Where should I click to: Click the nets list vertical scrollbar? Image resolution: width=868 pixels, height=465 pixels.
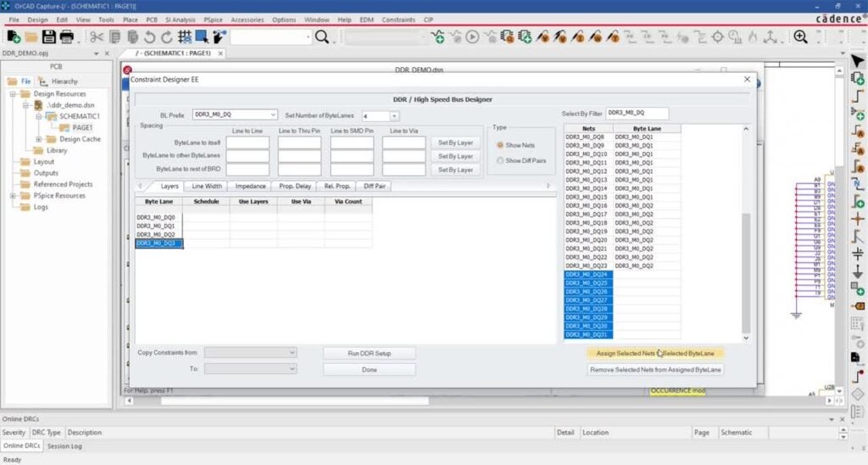(x=746, y=272)
